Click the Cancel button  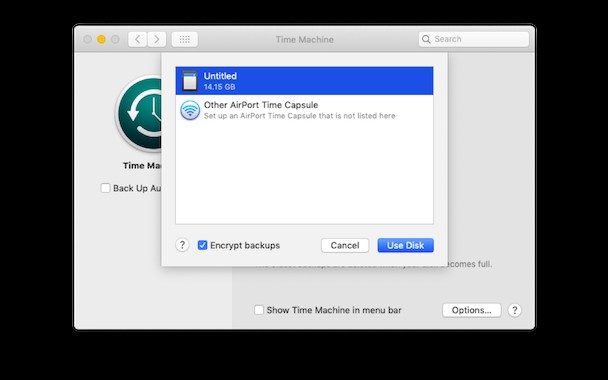[345, 245]
